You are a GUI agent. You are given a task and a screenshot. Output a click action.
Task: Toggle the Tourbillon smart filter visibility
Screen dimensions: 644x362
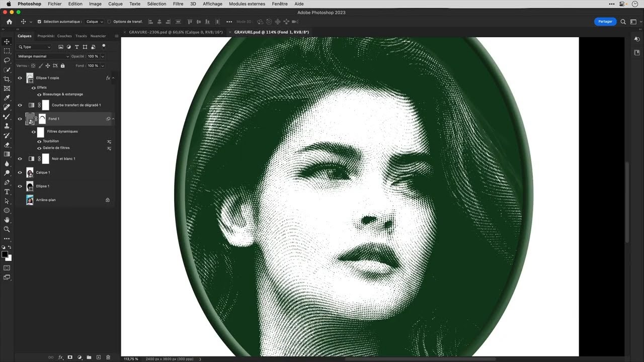point(39,141)
